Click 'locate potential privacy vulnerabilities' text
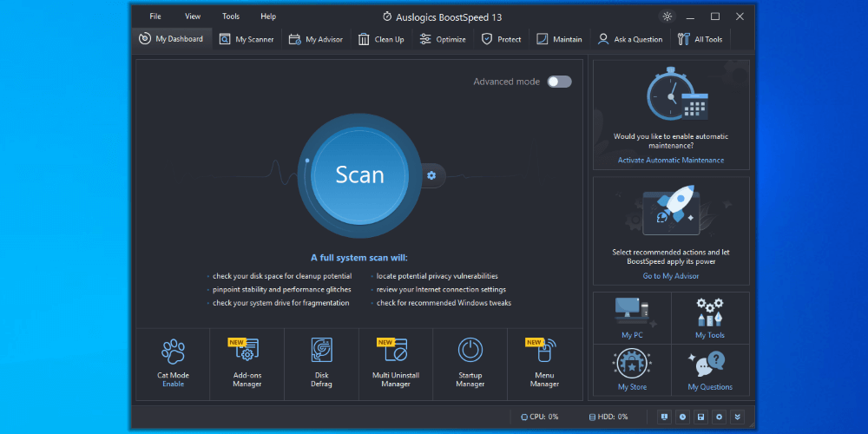This screenshot has width=868, height=434. 437,276
